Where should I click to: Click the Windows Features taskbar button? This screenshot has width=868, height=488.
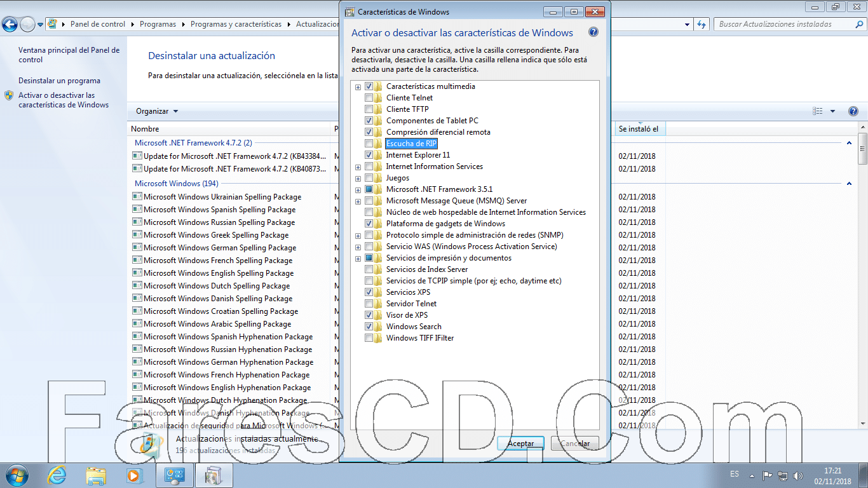pos(214,475)
